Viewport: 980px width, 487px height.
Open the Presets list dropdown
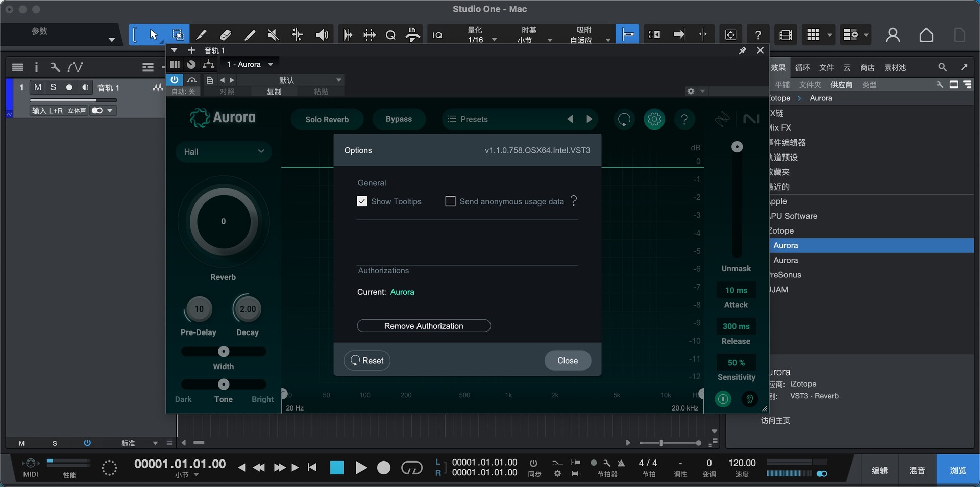pos(503,119)
